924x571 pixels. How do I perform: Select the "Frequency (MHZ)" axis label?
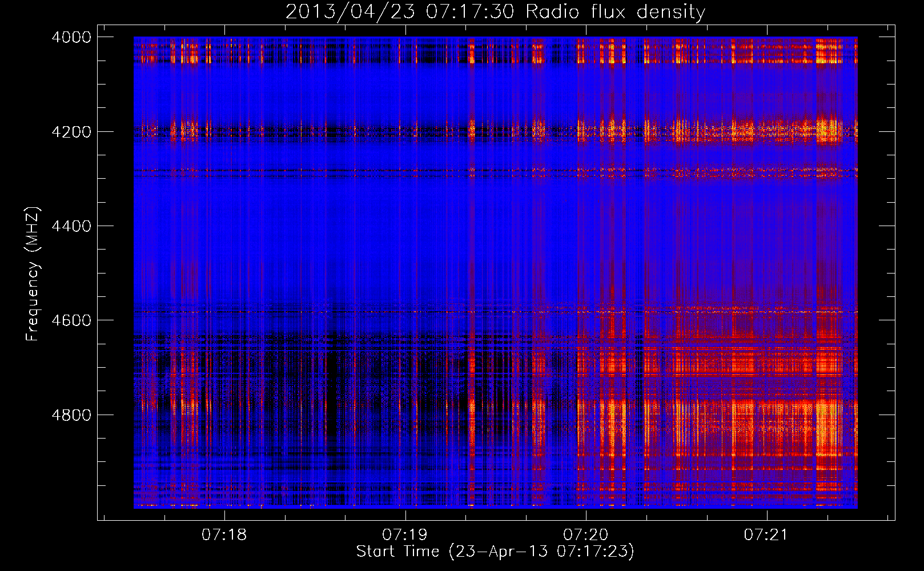coord(33,274)
